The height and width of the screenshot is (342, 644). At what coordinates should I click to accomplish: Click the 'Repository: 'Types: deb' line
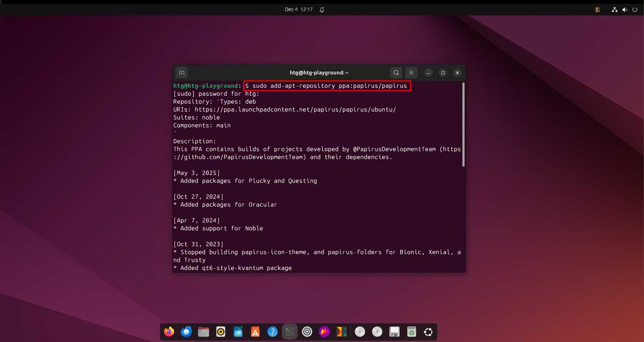215,102
